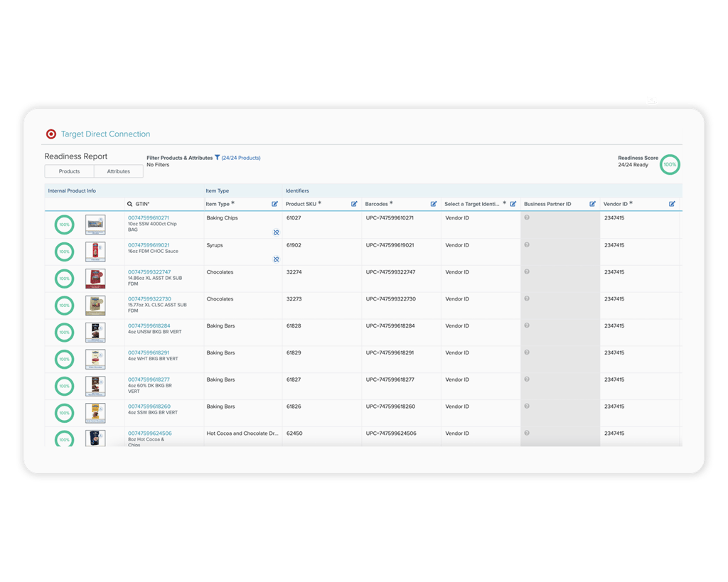Viewport: 728px width, 582px height.
Task: Click the GTIN search magnifier icon
Action: click(130, 204)
